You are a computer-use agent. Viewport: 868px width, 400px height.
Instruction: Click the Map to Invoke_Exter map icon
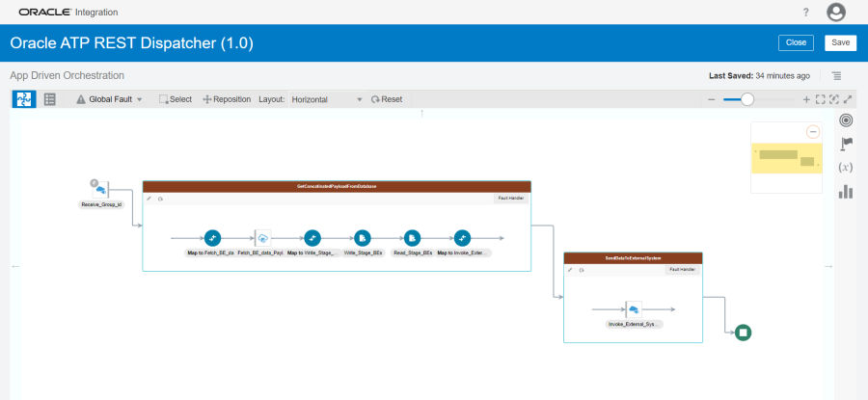click(462, 238)
